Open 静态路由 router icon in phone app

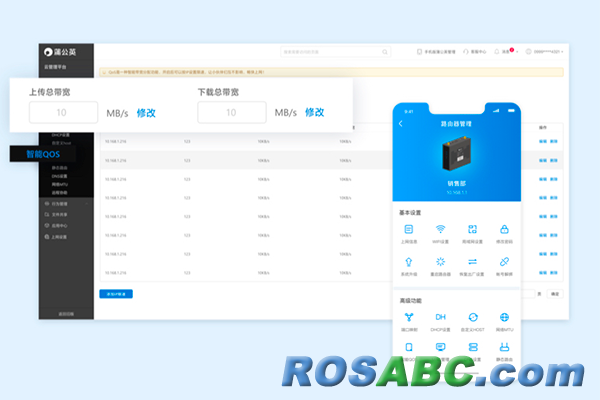(x=504, y=348)
